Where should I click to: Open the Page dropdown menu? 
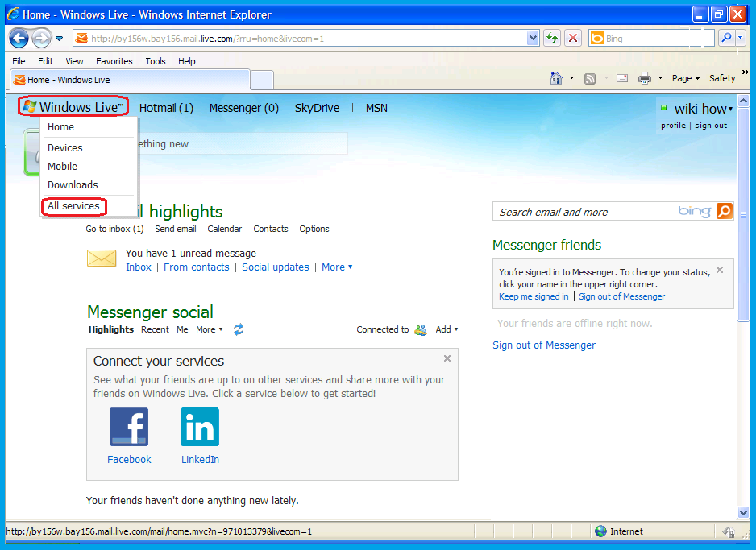[x=686, y=78]
